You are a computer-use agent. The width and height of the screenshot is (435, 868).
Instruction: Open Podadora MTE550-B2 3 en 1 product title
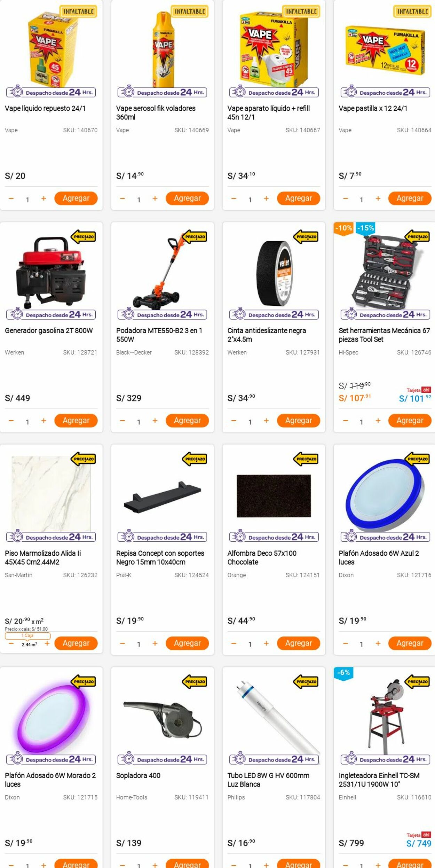coord(159,335)
